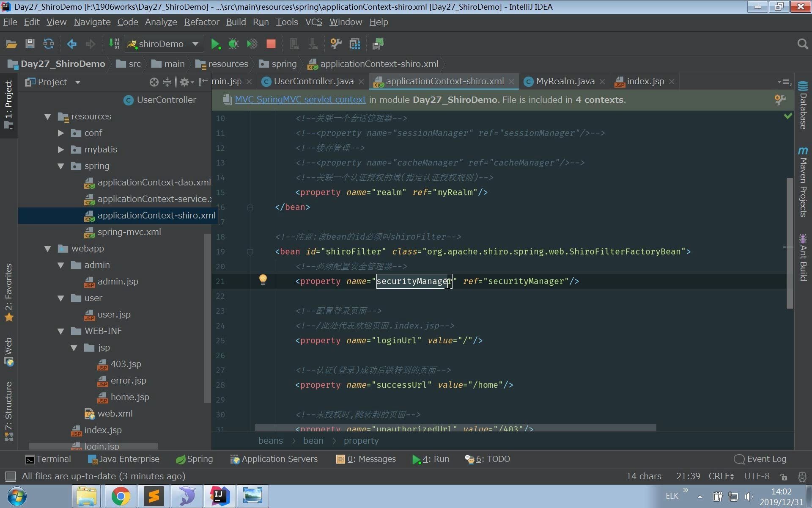Open the Refactor menu
Image resolution: width=812 pixels, height=508 pixels.
pyautogui.click(x=201, y=22)
